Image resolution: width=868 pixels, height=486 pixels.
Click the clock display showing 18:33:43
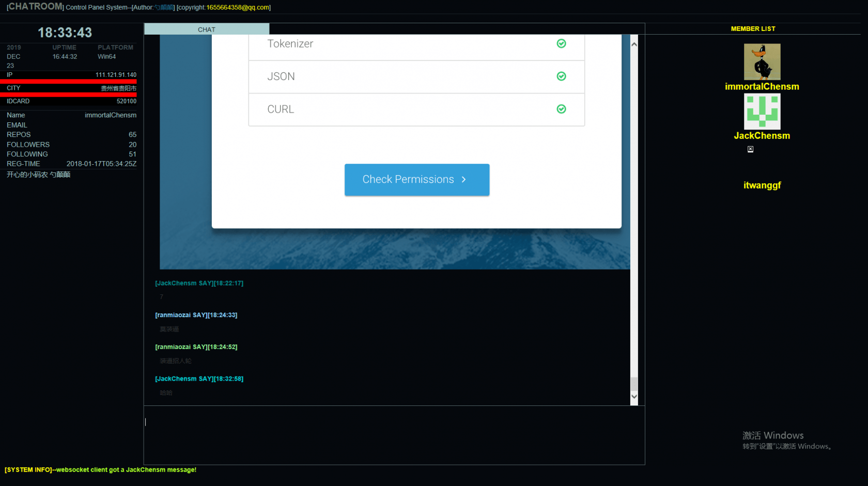[x=66, y=33]
